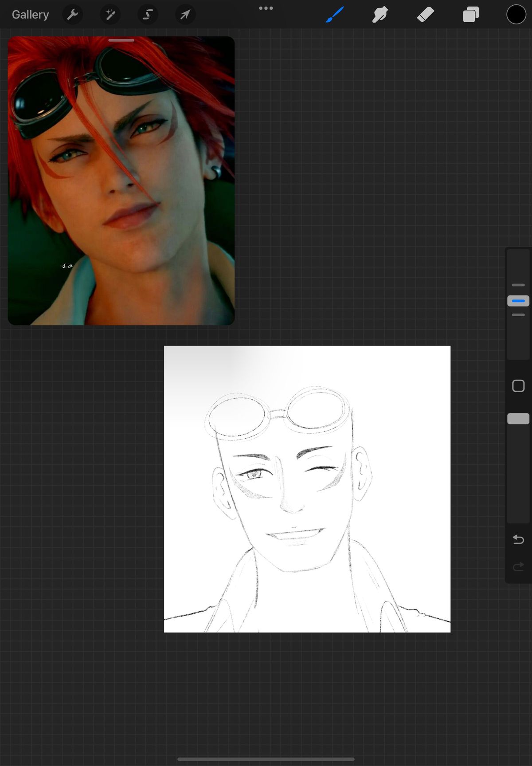Tap the red-haired reference image
532x766 pixels.
tap(121, 181)
